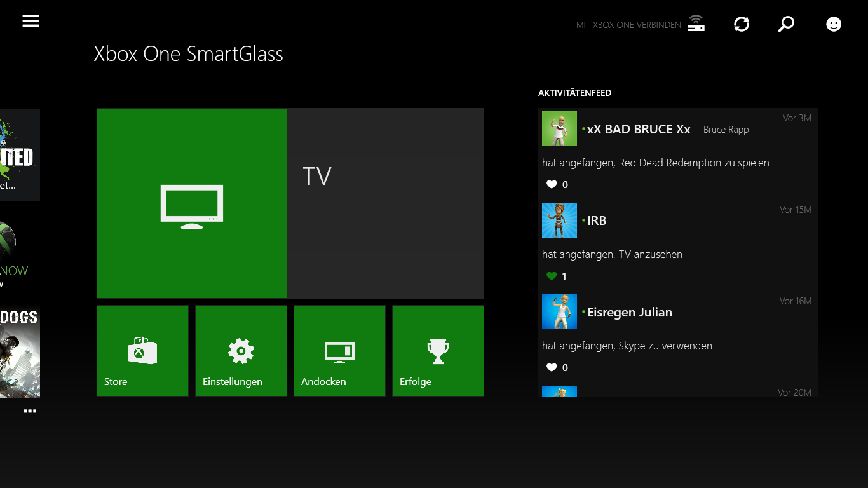Open search with the magnifier icon

[786, 24]
